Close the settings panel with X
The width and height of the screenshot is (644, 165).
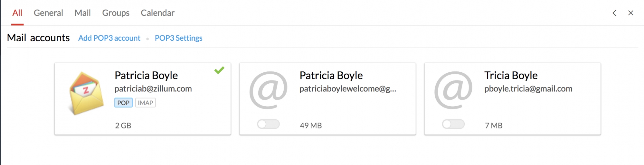click(x=630, y=13)
